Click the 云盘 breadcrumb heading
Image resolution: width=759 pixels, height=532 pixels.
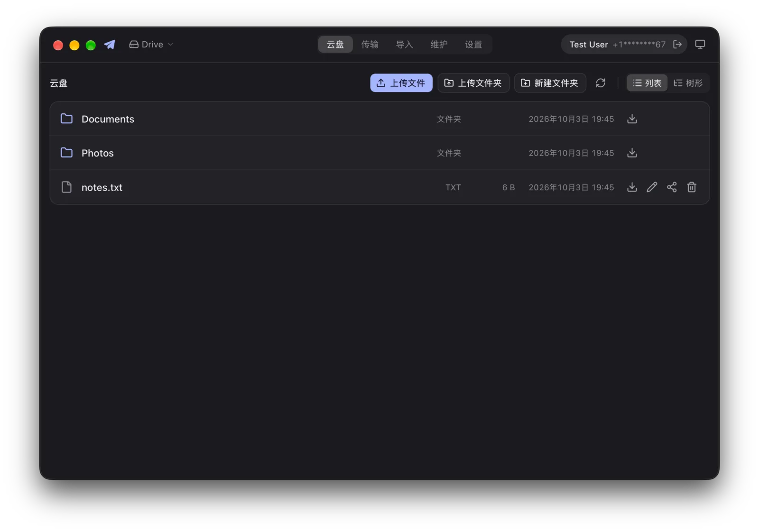[x=59, y=83]
